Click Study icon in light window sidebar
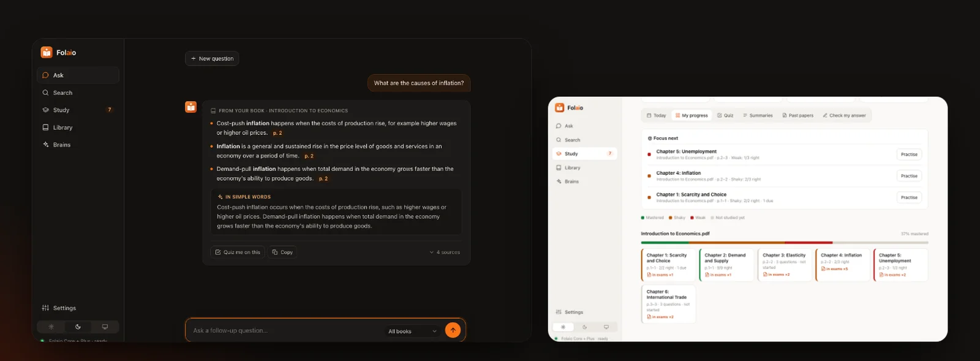Image resolution: width=980 pixels, height=361 pixels. pos(559,154)
